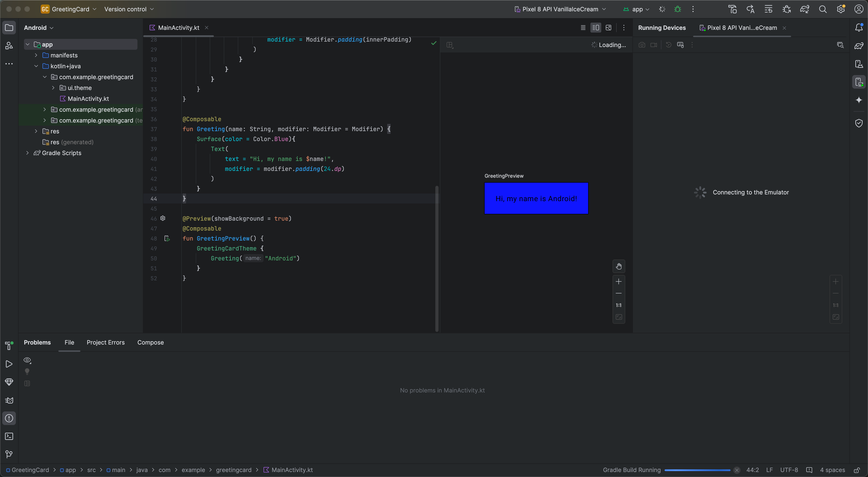The width and height of the screenshot is (868, 477).
Task: Expand the ui.theme package
Action: (x=53, y=88)
